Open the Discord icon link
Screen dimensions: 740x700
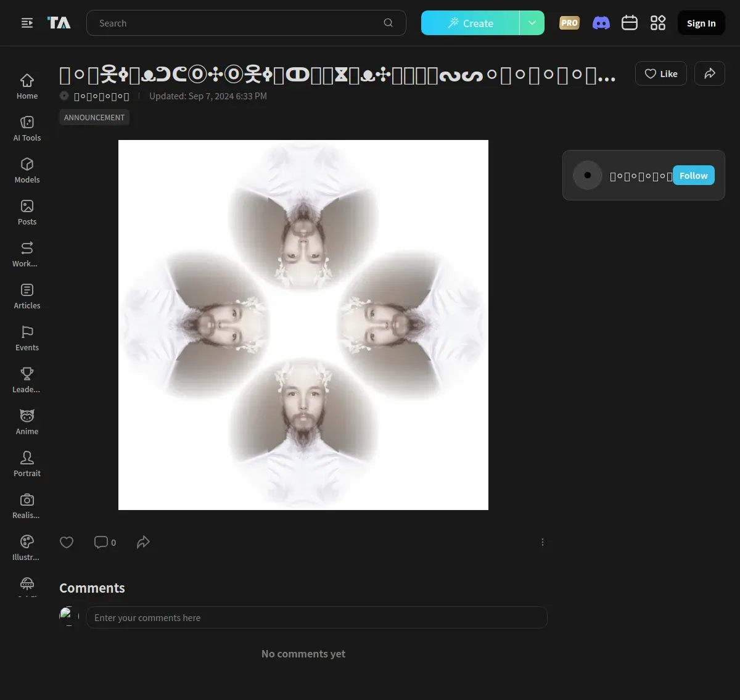click(x=601, y=23)
